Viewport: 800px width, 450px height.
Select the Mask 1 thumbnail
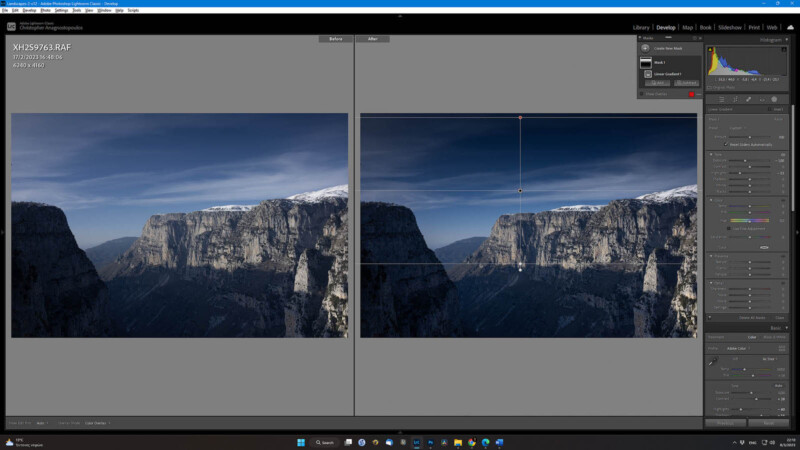pos(646,62)
